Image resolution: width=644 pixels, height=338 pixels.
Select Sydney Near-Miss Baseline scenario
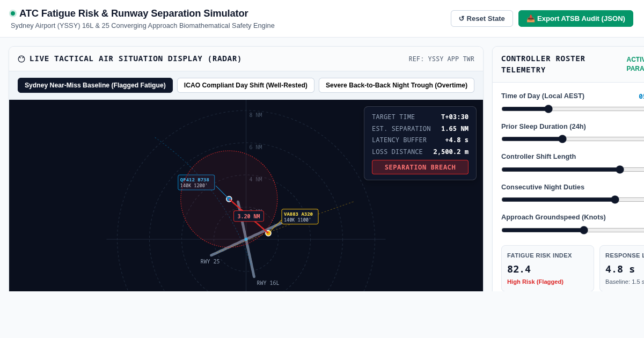pyautogui.click(x=95, y=85)
